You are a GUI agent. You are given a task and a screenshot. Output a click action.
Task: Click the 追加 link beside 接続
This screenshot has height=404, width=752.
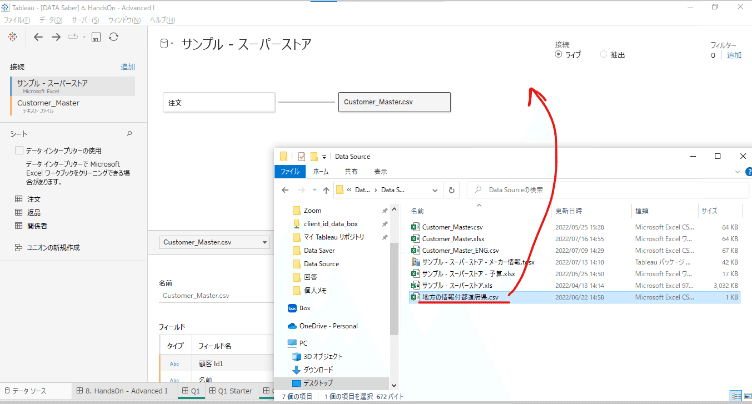point(128,67)
